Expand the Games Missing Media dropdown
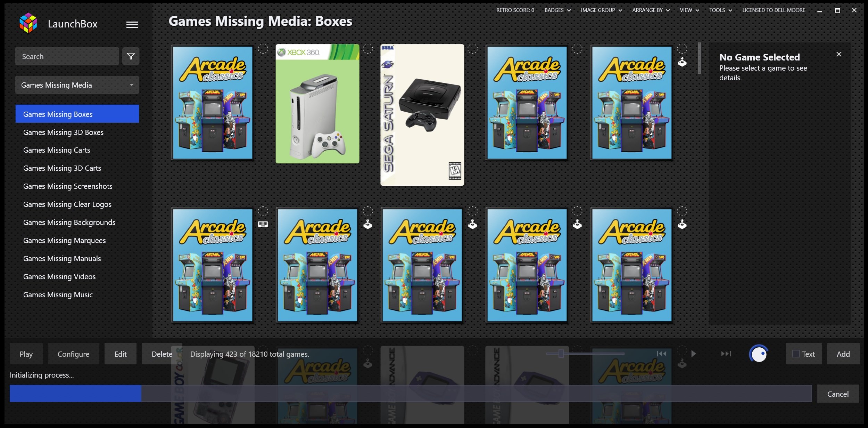The width and height of the screenshot is (868, 428). (x=77, y=85)
